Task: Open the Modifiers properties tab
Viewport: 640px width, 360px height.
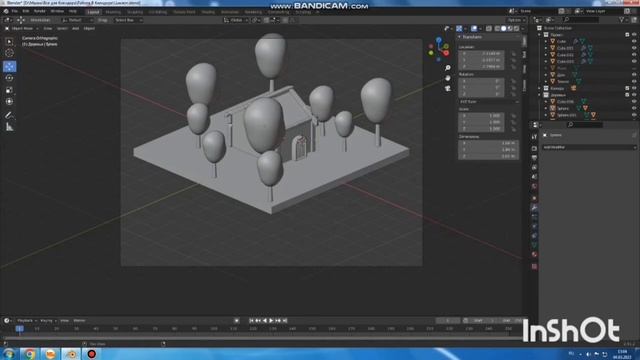Action: coord(534,207)
